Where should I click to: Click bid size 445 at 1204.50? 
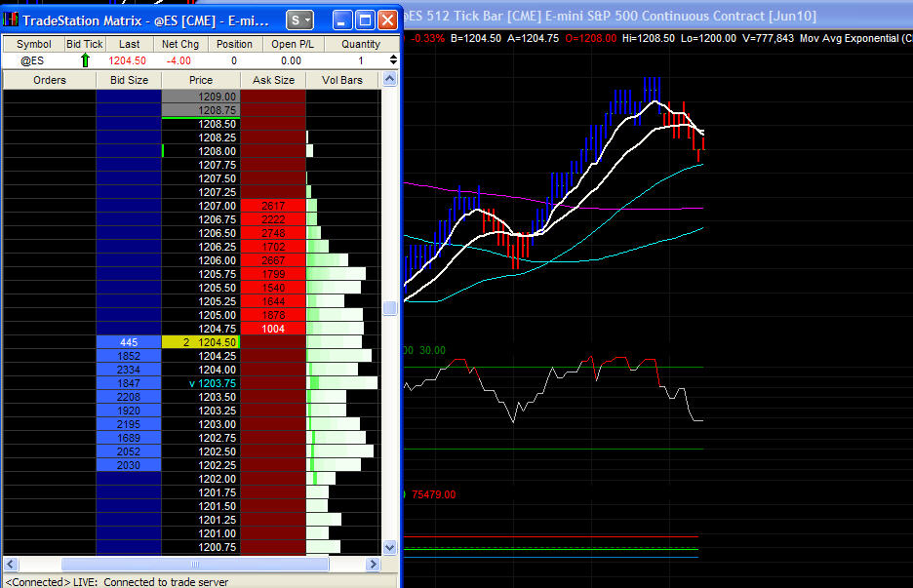coord(129,342)
